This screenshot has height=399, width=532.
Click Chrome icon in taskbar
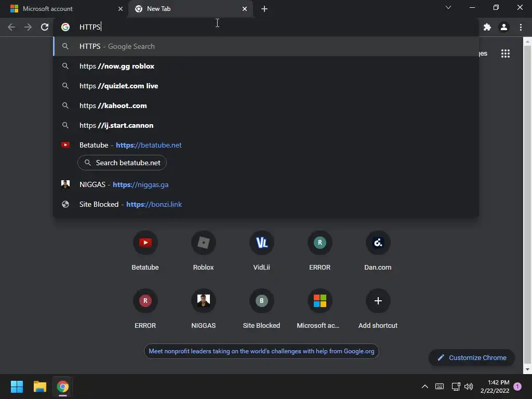pos(63,387)
